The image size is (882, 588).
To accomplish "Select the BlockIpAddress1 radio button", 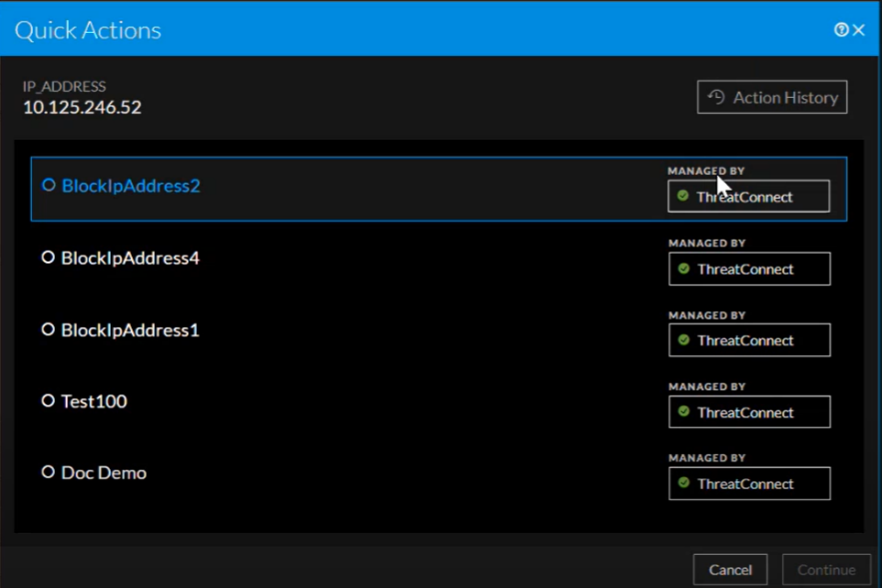I will [48, 329].
